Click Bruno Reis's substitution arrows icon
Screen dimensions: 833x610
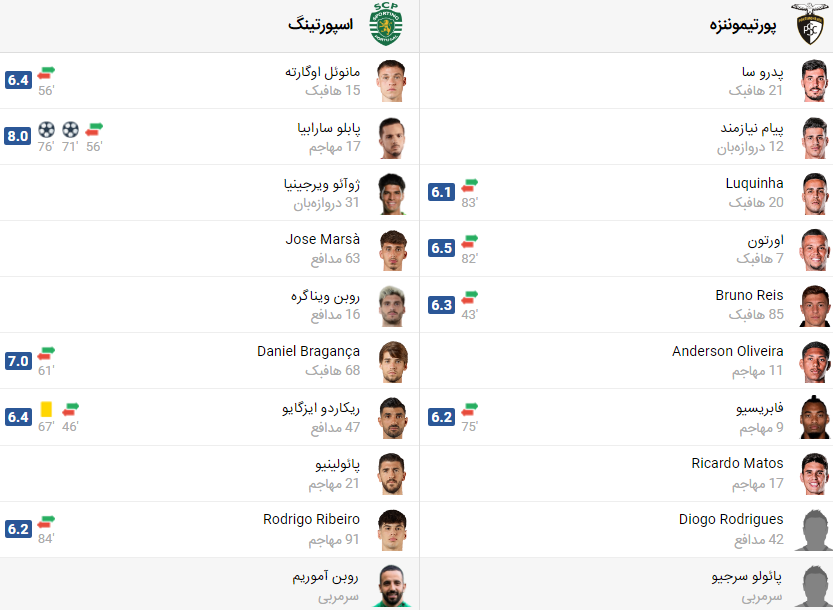click(x=470, y=297)
